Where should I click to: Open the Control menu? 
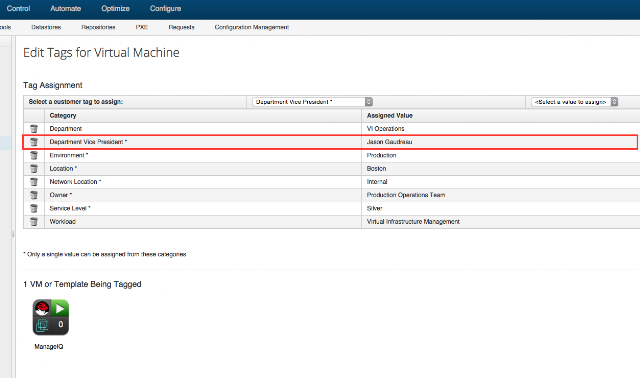click(x=18, y=9)
